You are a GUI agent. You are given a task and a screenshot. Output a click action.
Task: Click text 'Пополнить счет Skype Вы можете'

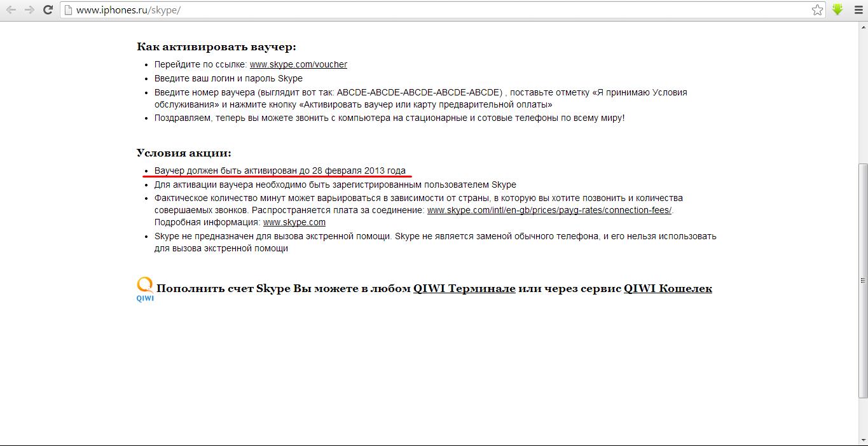click(x=249, y=288)
